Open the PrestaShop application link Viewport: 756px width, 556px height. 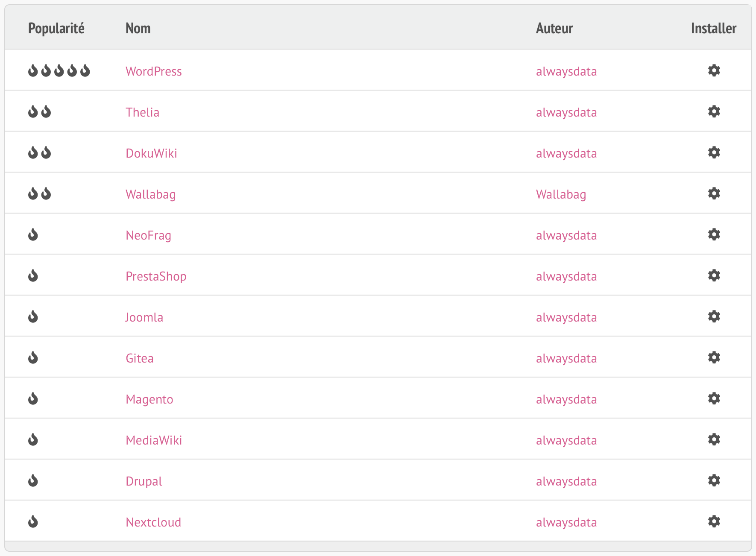pyautogui.click(x=156, y=276)
